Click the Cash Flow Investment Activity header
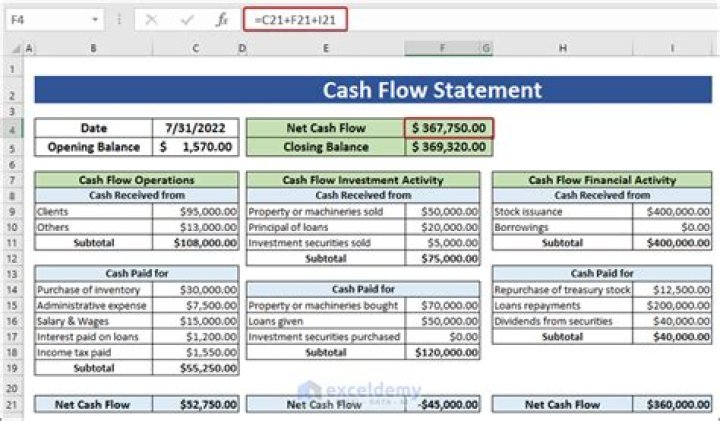 (363, 180)
